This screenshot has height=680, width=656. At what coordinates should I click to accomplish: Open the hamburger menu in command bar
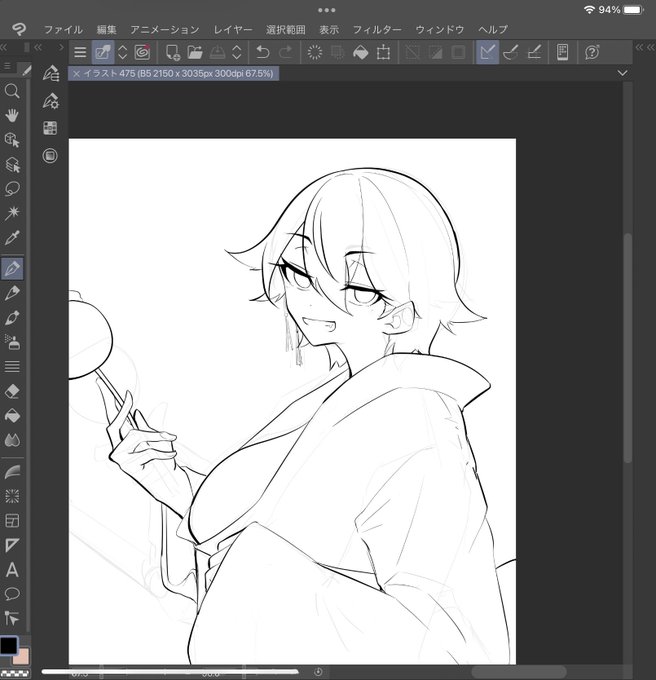click(x=80, y=52)
